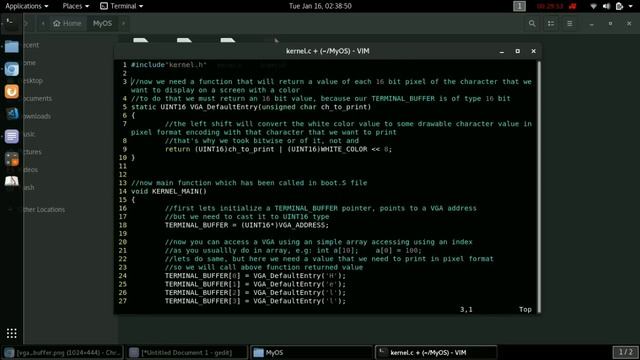This screenshot has height=360, width=640.
Task: Open the Files hamburger menu
Action: pos(569,23)
